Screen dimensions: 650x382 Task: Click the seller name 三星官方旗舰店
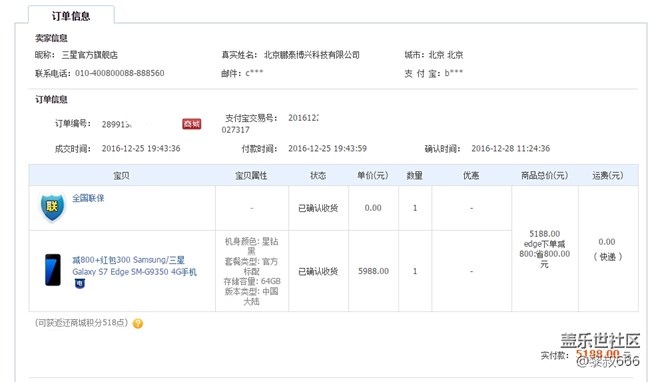90,55
